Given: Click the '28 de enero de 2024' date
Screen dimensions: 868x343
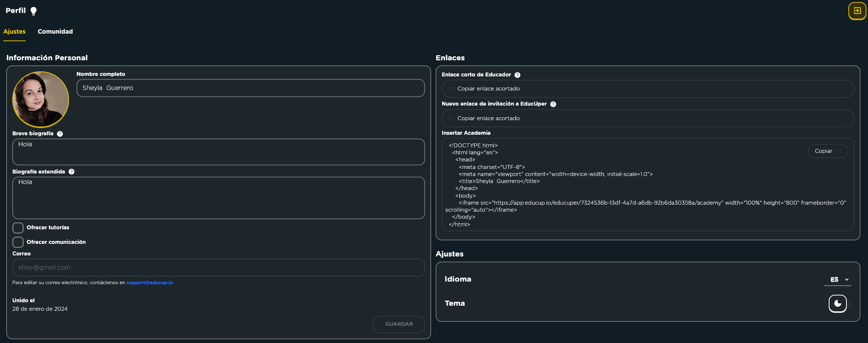Looking at the screenshot, I should pos(40,309).
